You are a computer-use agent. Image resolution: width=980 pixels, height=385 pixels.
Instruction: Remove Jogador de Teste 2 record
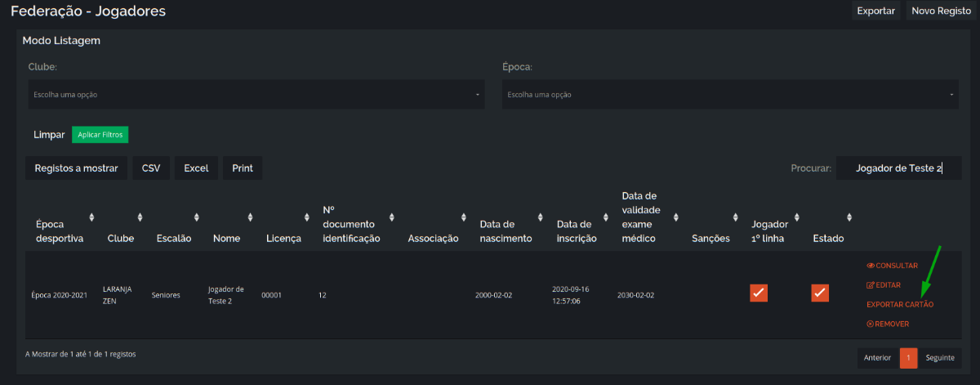[x=887, y=325]
